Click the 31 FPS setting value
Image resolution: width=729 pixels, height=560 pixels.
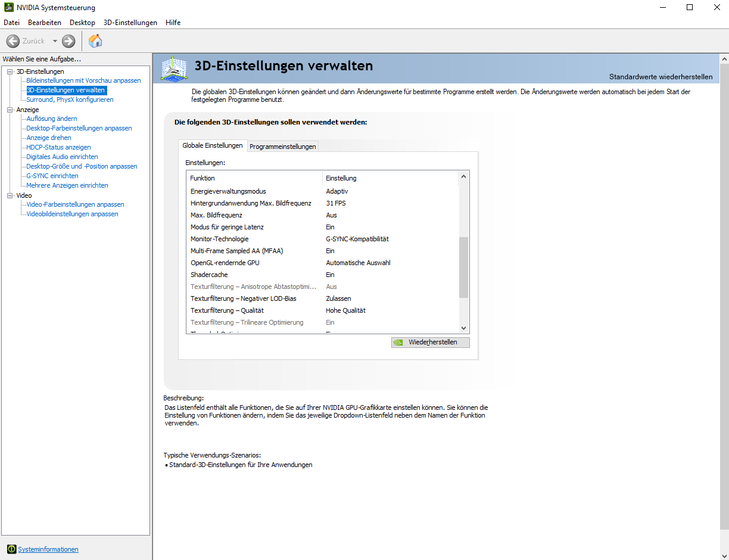pyautogui.click(x=336, y=203)
